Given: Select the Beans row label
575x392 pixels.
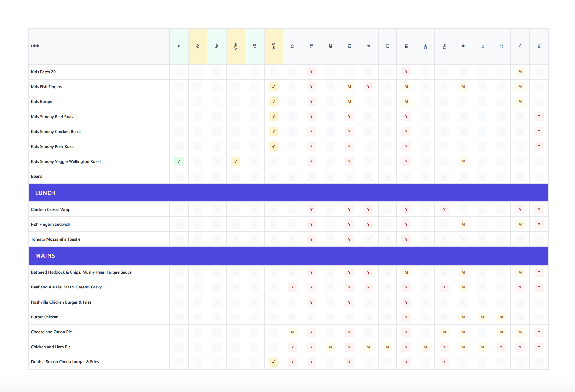Looking at the screenshot, I should click(37, 176).
